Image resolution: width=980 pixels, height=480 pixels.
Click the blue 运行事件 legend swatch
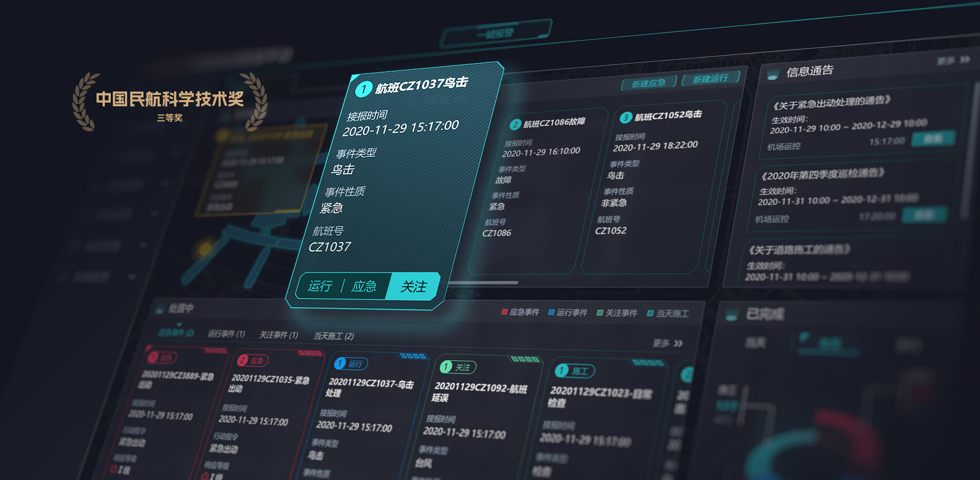point(551,312)
